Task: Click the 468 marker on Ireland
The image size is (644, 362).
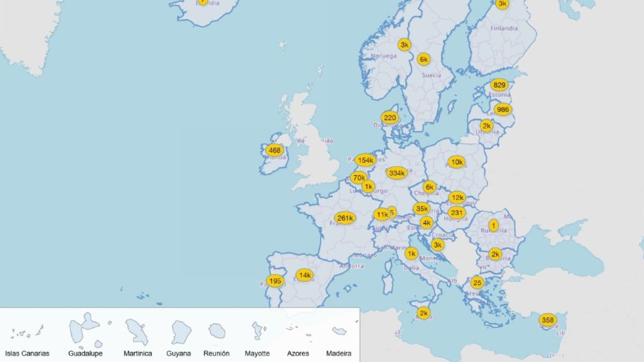Action: (274, 150)
